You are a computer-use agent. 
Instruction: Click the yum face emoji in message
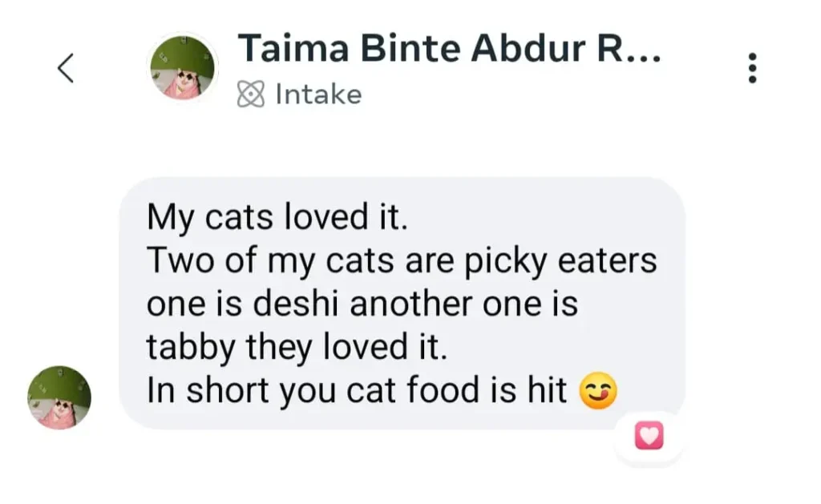[x=597, y=392]
